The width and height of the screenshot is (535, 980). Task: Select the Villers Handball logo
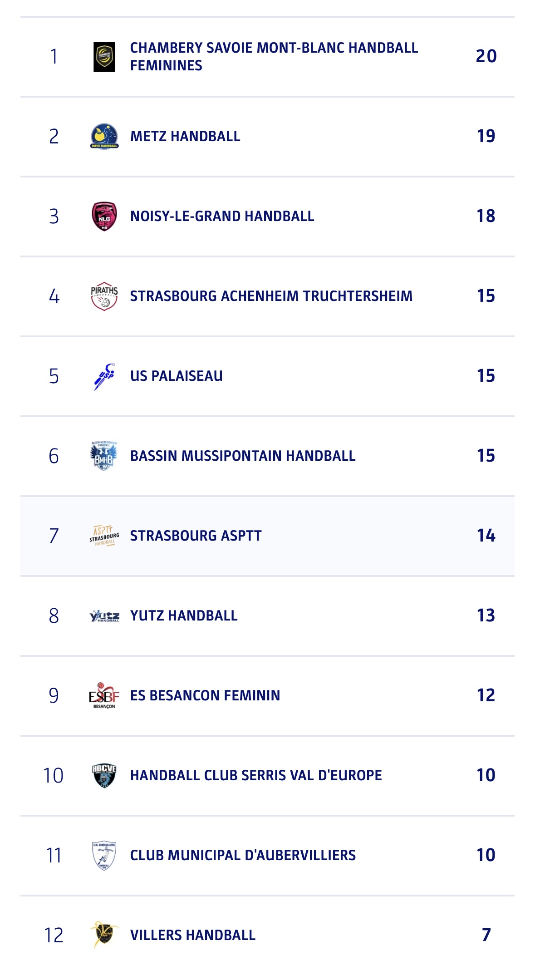tap(104, 935)
